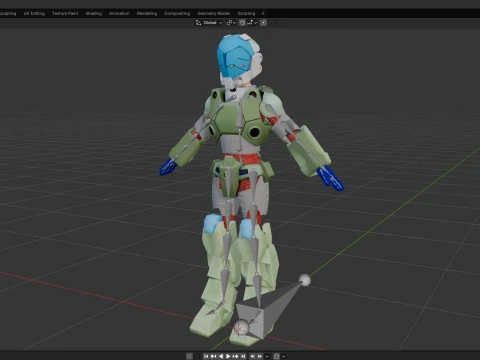The height and width of the screenshot is (360, 480).
Task: Toggle the auto keying record button
Action: 189,356
